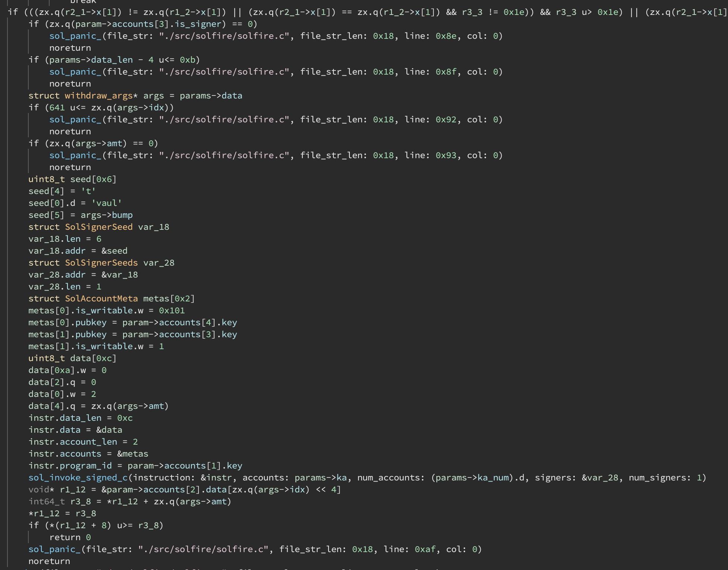Click the 0x101 constant value
Screen dimensions: 728x570
pyautogui.click(x=172, y=310)
